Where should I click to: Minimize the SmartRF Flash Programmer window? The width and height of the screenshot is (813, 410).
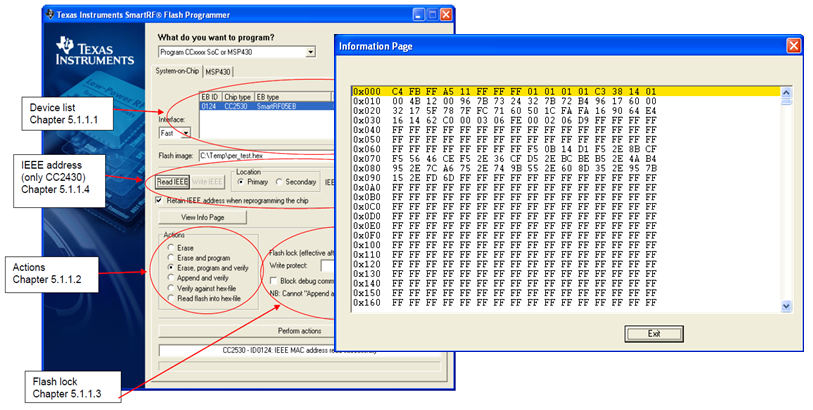point(419,15)
